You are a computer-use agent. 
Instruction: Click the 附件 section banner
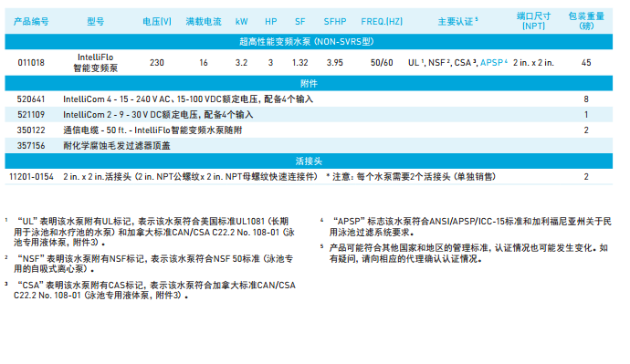click(x=309, y=84)
